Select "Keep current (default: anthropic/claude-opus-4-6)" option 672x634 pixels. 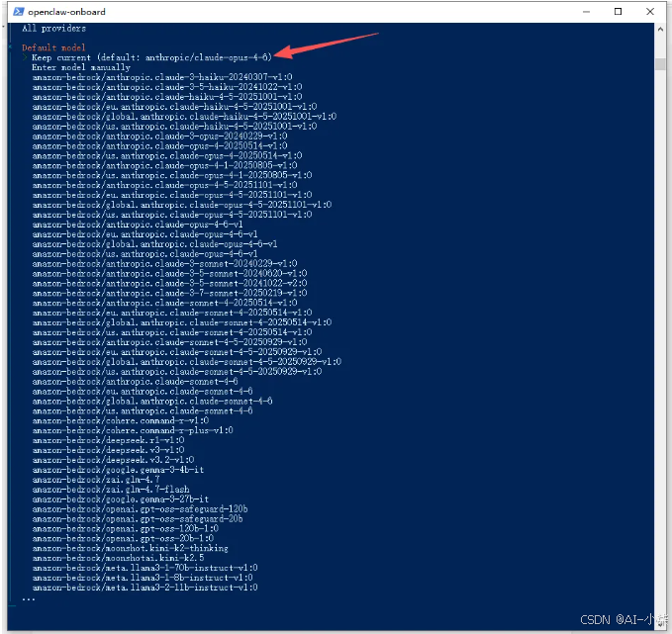pos(151,57)
